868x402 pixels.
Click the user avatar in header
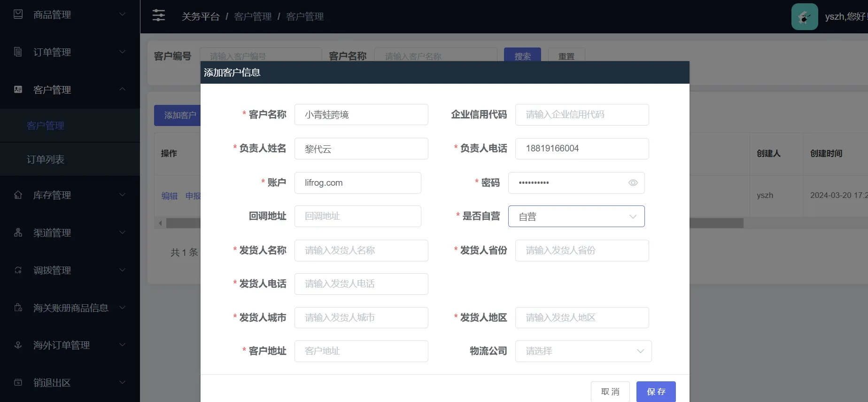click(x=804, y=17)
